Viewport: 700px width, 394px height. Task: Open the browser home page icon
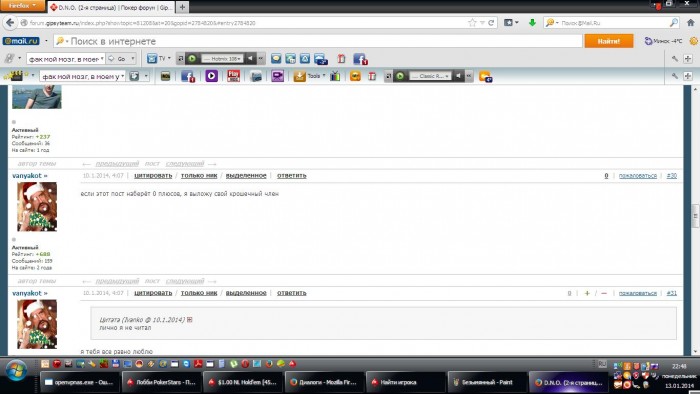click(x=691, y=23)
